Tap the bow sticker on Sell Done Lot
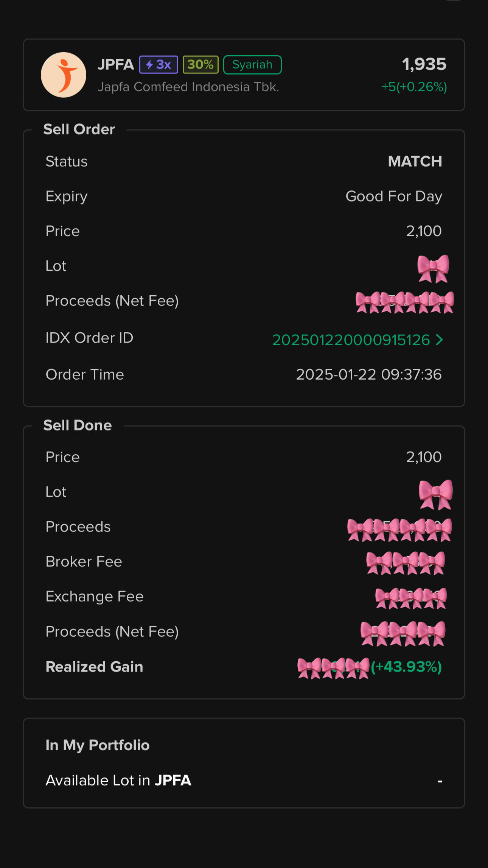The width and height of the screenshot is (488, 868). click(x=435, y=494)
